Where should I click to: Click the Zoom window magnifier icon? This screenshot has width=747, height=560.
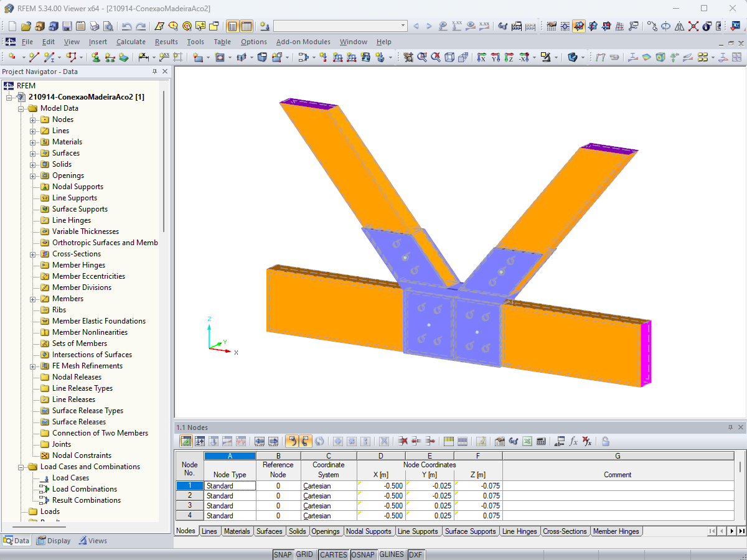coord(422,57)
